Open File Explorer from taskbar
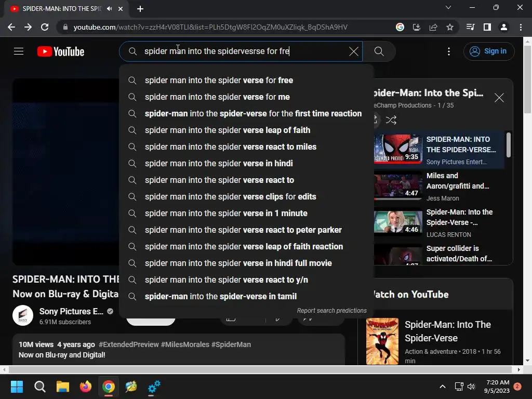The width and height of the screenshot is (532, 399). coord(63,387)
